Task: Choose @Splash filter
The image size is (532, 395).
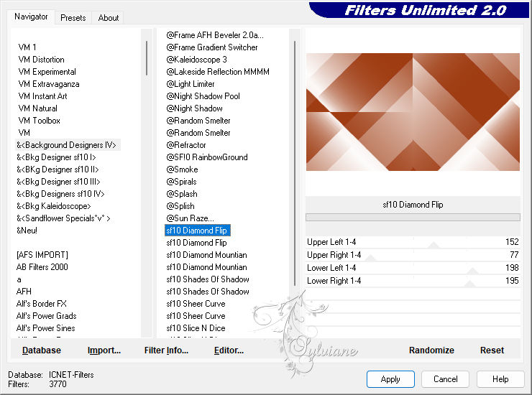Action: pos(181,194)
